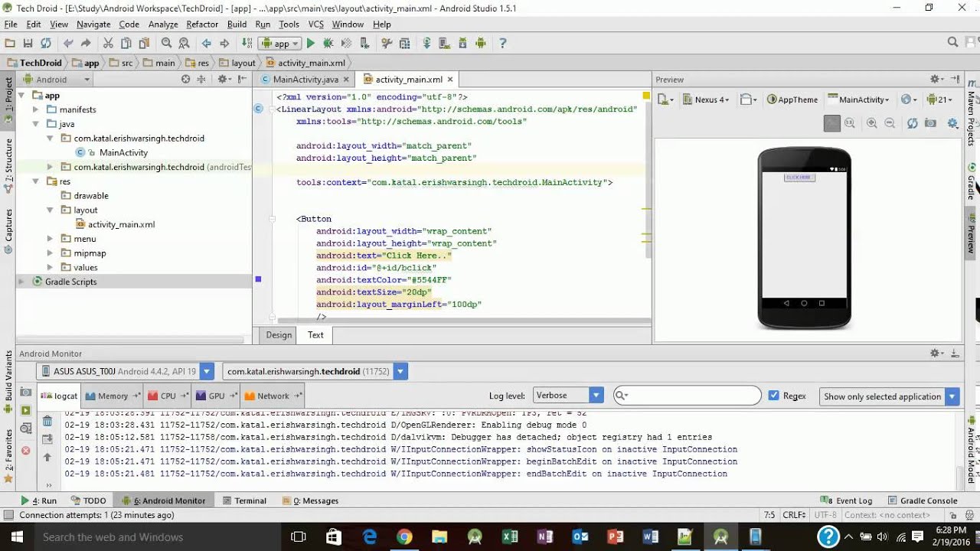The width and height of the screenshot is (980, 551).
Task: Open the Network monitor tab
Action: (x=273, y=396)
